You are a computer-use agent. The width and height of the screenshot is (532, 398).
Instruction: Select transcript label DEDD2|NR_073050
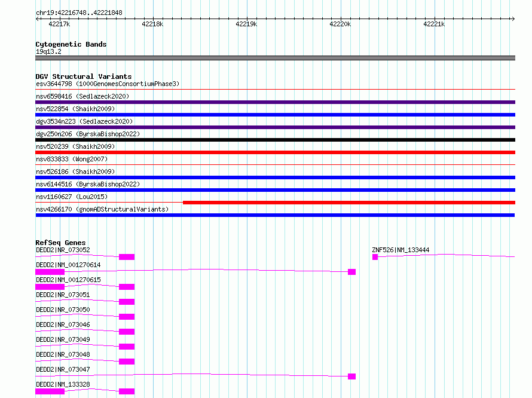coord(63,310)
